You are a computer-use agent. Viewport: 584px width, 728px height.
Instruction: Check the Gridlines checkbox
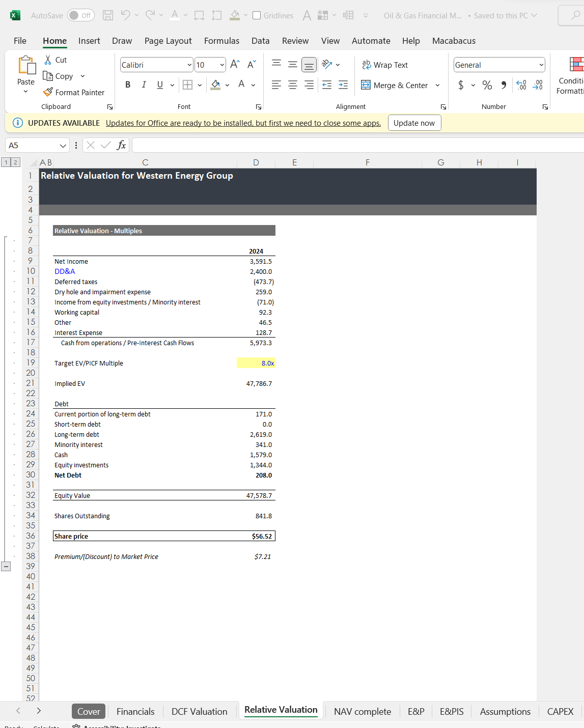[x=257, y=15]
